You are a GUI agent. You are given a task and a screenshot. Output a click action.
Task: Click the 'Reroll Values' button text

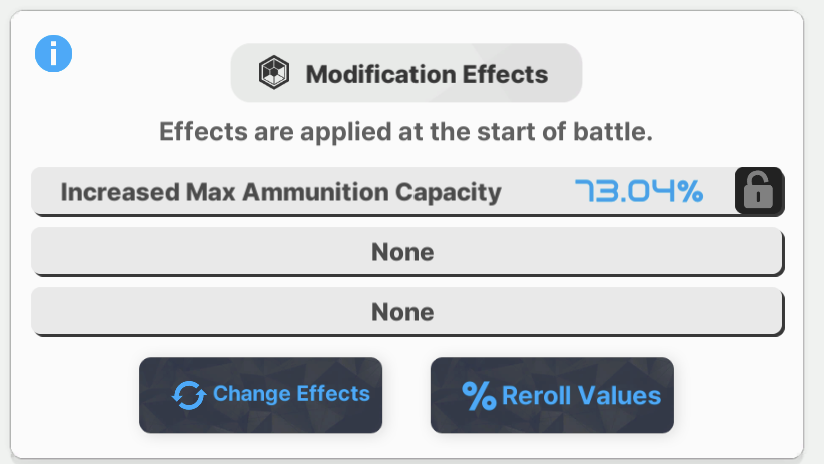pos(581,396)
